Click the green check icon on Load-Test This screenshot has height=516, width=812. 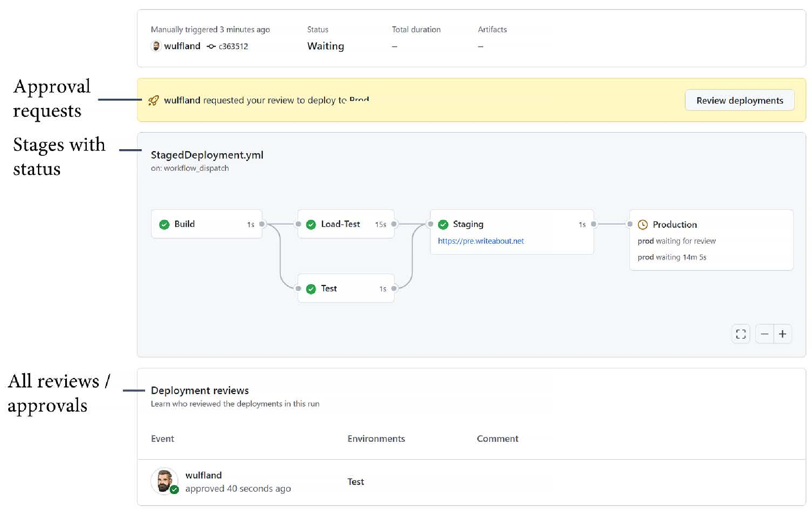[311, 224]
